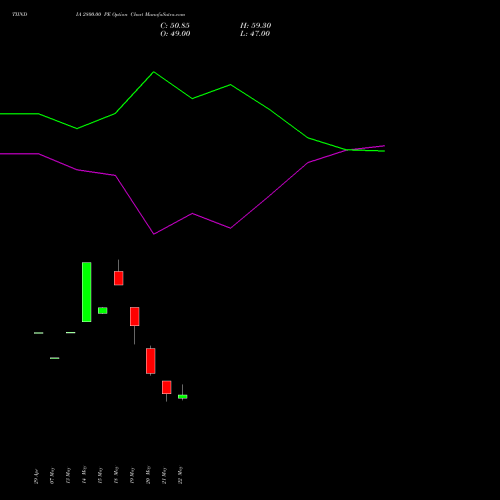The width and height of the screenshot is (500, 500).
Task: Click the low value L: 47.00
Action: click(255, 34)
